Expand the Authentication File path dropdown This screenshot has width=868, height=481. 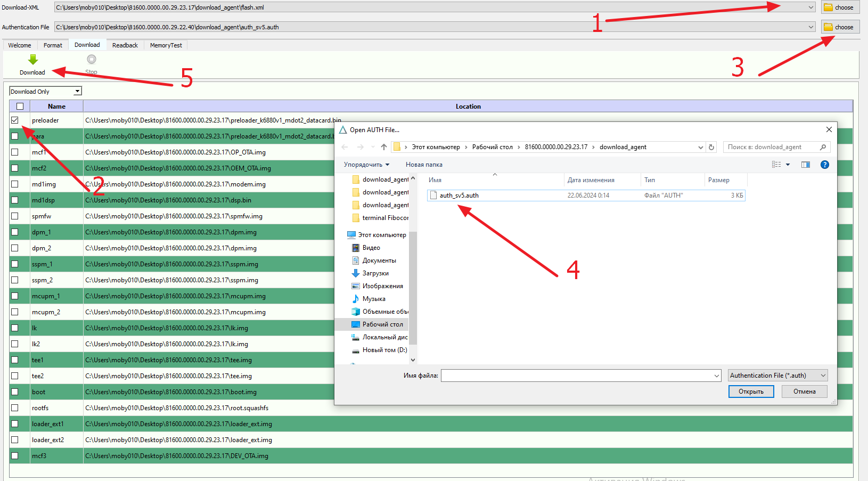(811, 27)
